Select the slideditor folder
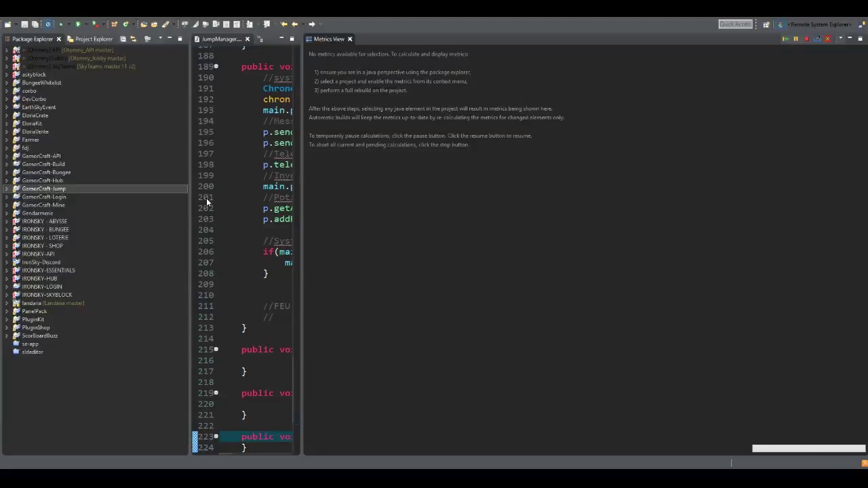 (x=32, y=352)
